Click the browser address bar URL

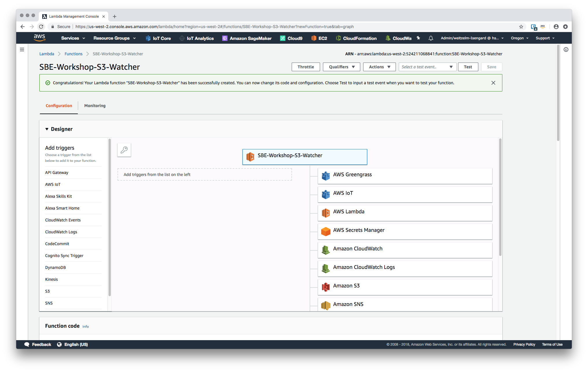click(x=214, y=27)
